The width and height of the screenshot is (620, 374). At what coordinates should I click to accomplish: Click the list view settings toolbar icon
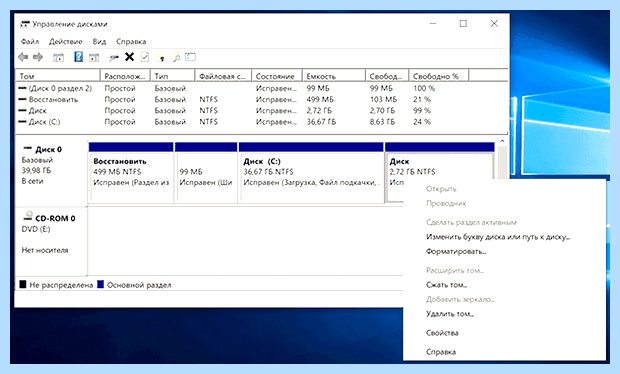click(x=191, y=57)
